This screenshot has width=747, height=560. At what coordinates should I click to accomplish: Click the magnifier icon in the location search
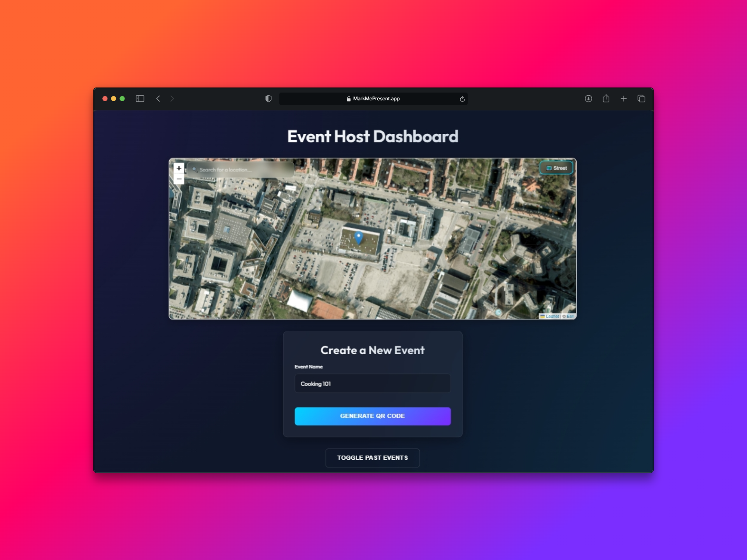click(195, 170)
